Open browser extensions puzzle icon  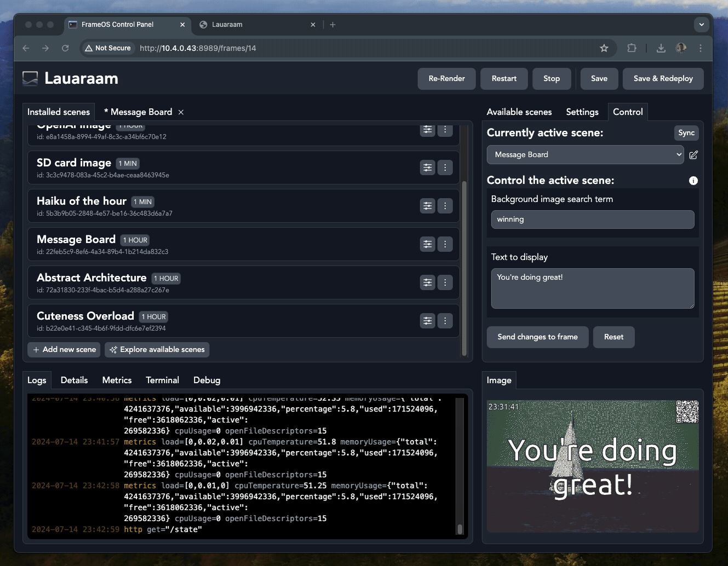pyautogui.click(x=632, y=48)
